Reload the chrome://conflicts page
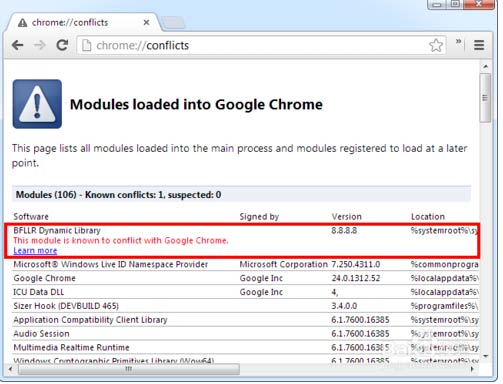The height and width of the screenshot is (384, 503). 62,45
